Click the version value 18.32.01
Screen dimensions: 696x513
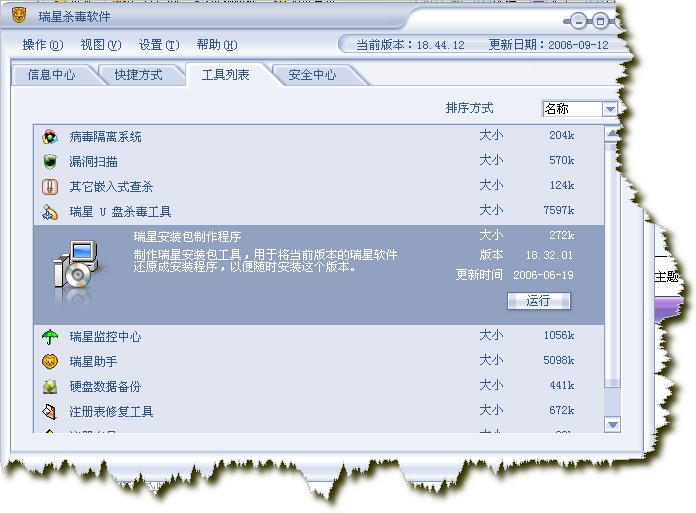point(549,255)
